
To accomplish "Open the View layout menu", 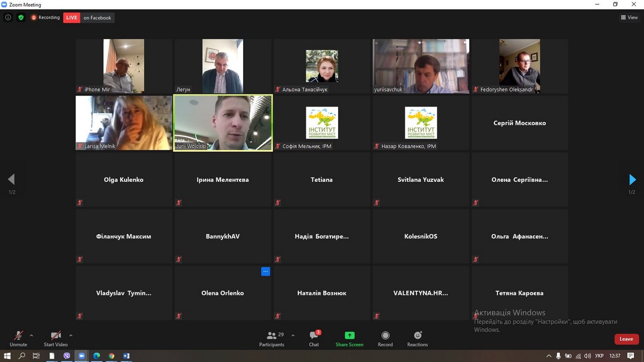I will pos(630,18).
